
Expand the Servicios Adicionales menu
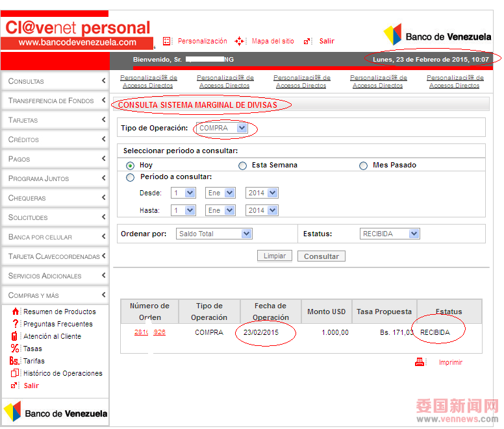click(x=55, y=276)
